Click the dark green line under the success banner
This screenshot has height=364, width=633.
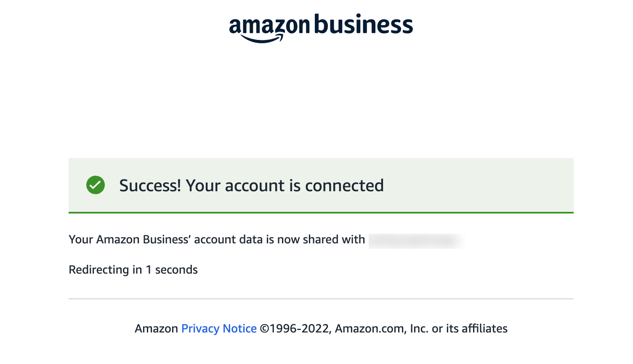321,213
